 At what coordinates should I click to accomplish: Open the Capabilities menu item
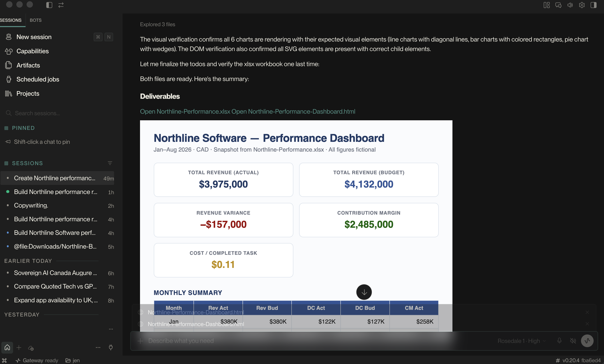point(59,51)
